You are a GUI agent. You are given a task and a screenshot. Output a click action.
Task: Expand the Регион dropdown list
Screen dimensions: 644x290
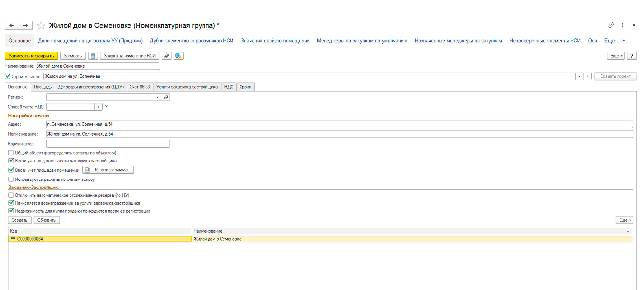tap(157, 97)
